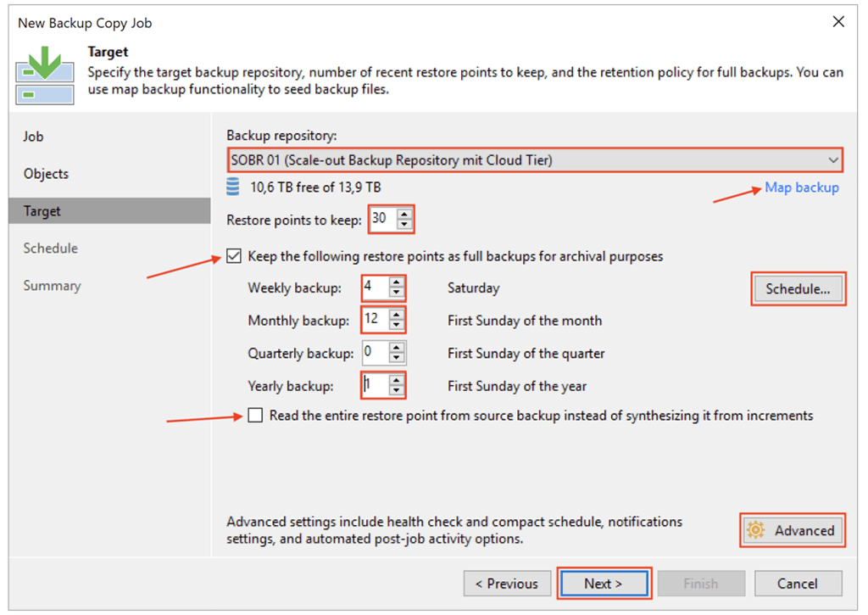
Task: Select the Target wizard step
Action: [x=109, y=211]
